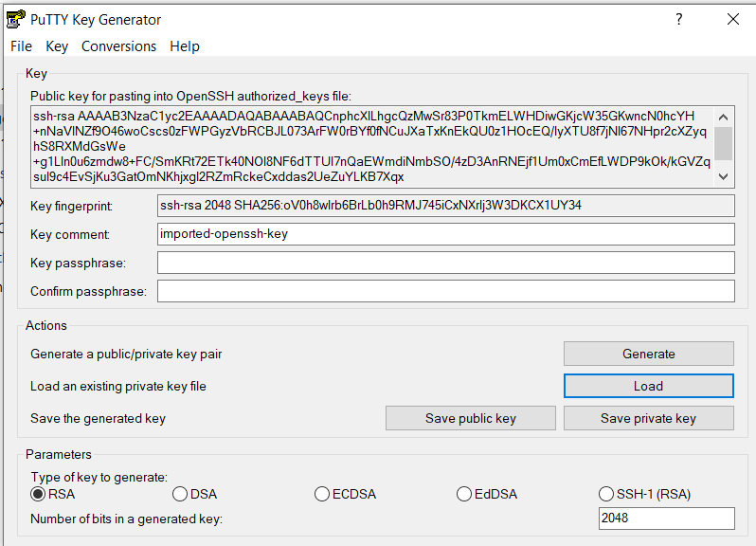
Task: Close the PuTTY Key Generator window
Action: (733, 19)
